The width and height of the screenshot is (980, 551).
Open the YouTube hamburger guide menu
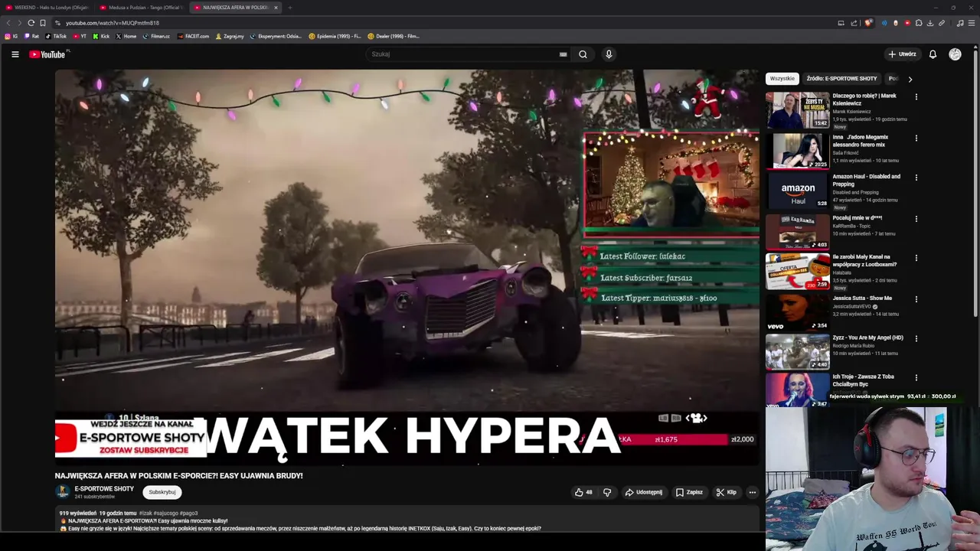[x=15, y=54]
